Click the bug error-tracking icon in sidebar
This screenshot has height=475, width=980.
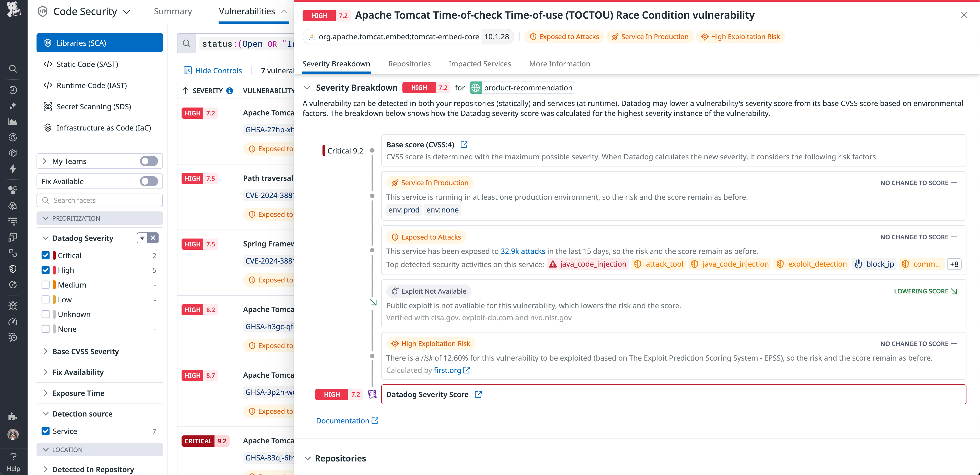point(13,305)
